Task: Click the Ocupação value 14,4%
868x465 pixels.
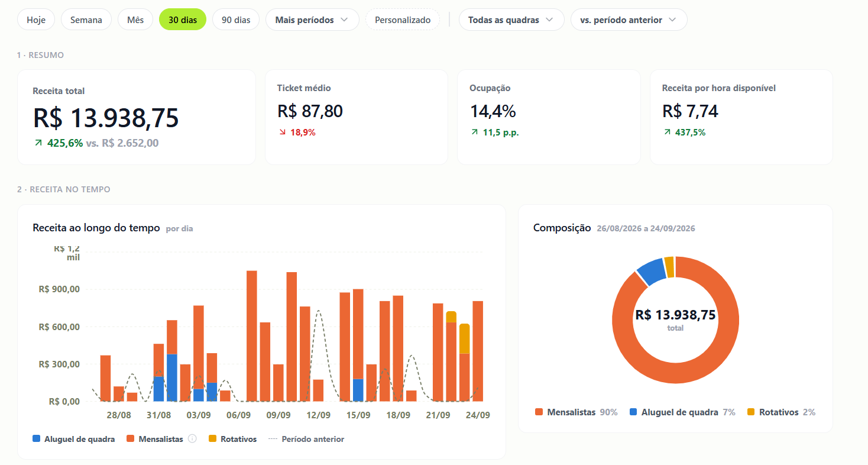Action: (x=493, y=111)
